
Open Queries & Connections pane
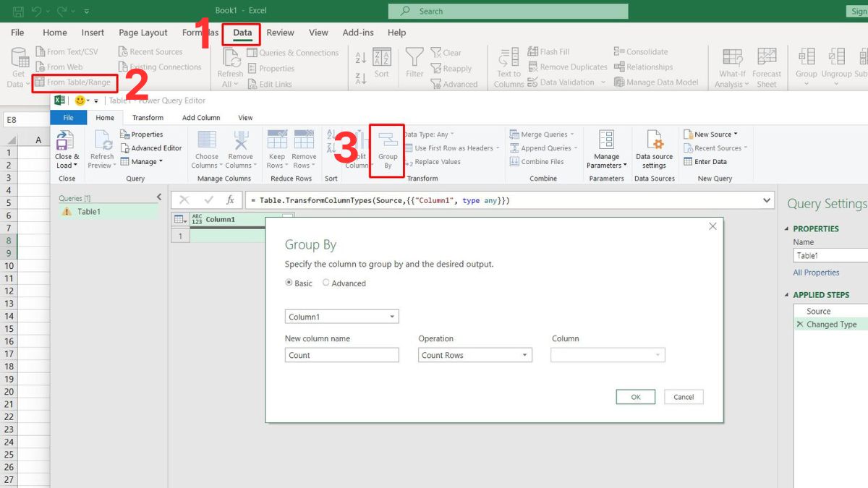(293, 53)
